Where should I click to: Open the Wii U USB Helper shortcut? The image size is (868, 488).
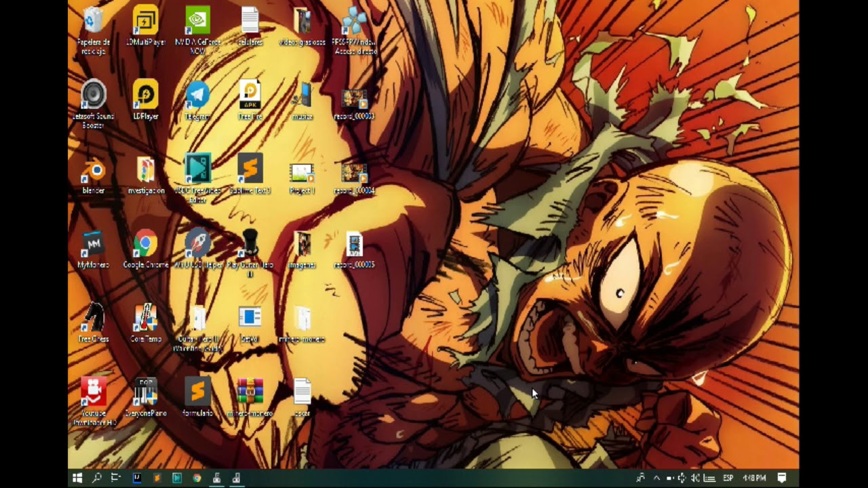pos(198,249)
